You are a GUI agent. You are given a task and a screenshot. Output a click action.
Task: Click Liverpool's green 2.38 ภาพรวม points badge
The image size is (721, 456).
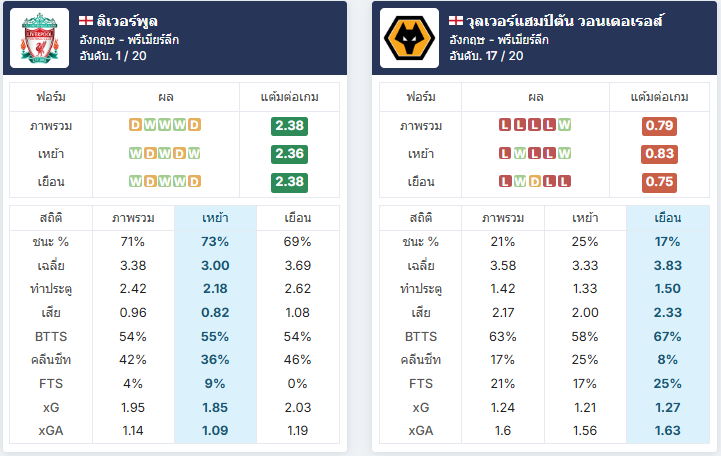click(289, 125)
